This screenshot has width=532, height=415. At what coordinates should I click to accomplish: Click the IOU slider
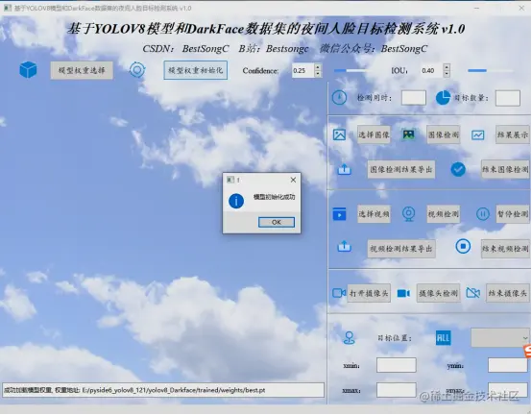coord(490,70)
